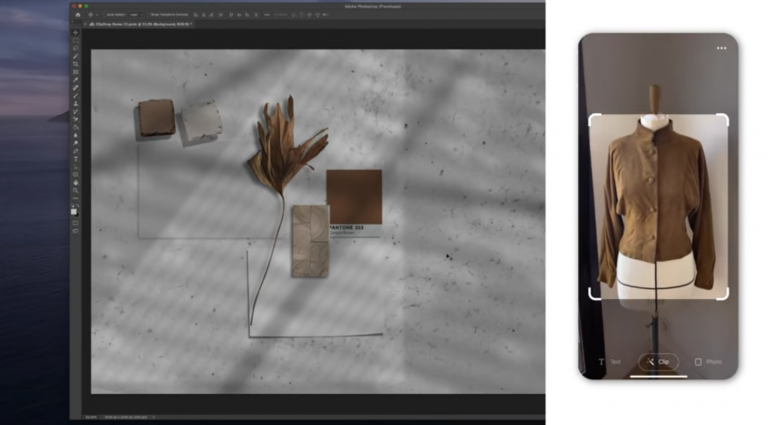Open more align options three-dots button

pos(267,15)
